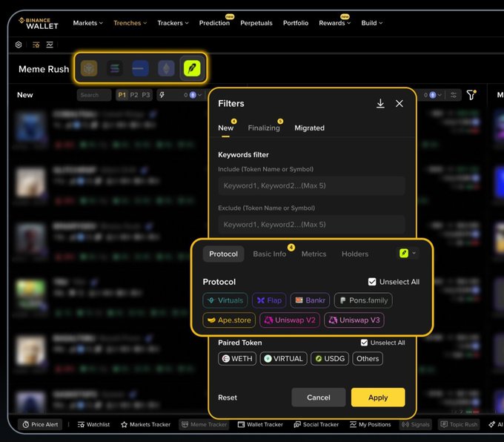Select the green feather chain icon in Meme Rush
This screenshot has height=442, width=504.
pyautogui.click(x=192, y=68)
